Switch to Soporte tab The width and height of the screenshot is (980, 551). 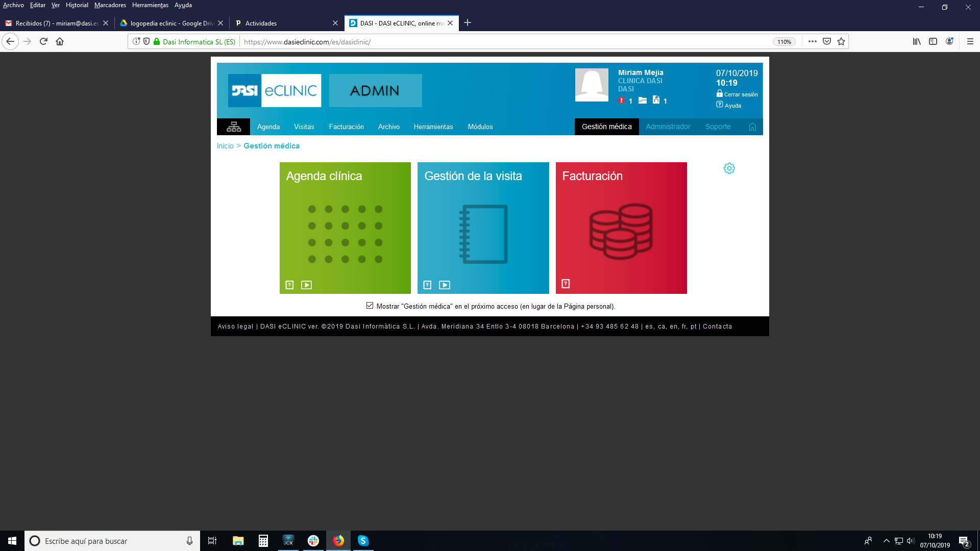(718, 127)
